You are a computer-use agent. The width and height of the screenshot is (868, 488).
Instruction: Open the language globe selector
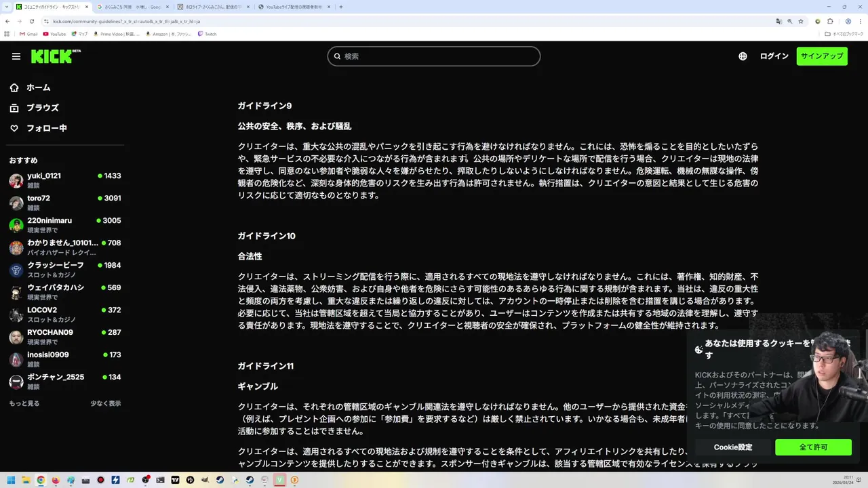point(743,56)
